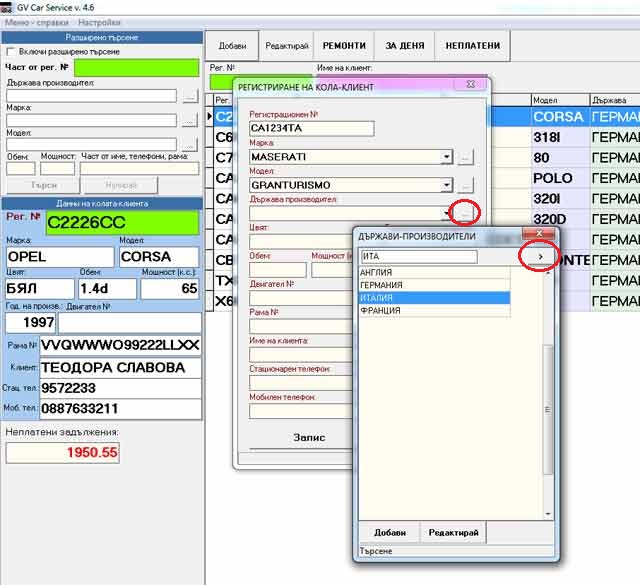The width and height of the screenshot is (640, 585).
Task: Click the mobile number 0887633211 field
Action: [x=120, y=409]
